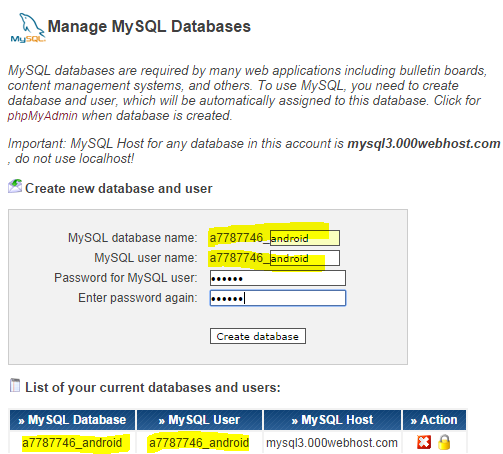
Task: Open the phpMyAdmin link
Action: (42, 116)
